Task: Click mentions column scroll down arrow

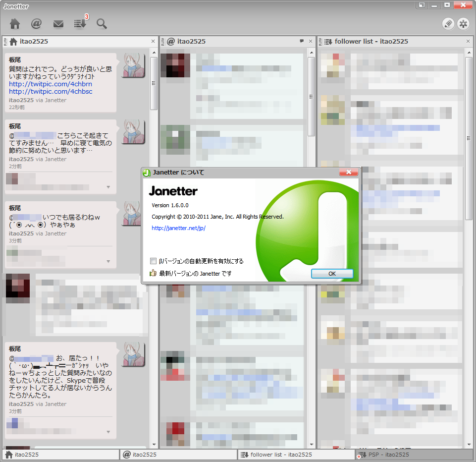Action: 312,444
